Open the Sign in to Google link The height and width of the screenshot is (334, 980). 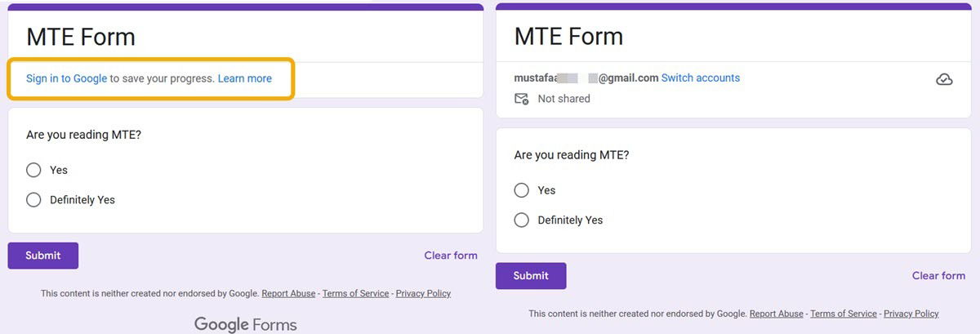66,78
